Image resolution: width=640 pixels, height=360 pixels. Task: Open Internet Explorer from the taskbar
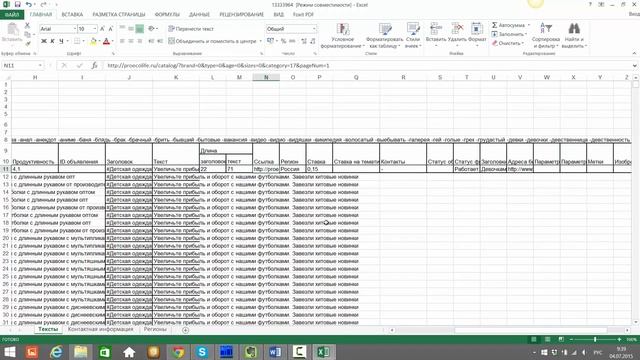(56, 352)
